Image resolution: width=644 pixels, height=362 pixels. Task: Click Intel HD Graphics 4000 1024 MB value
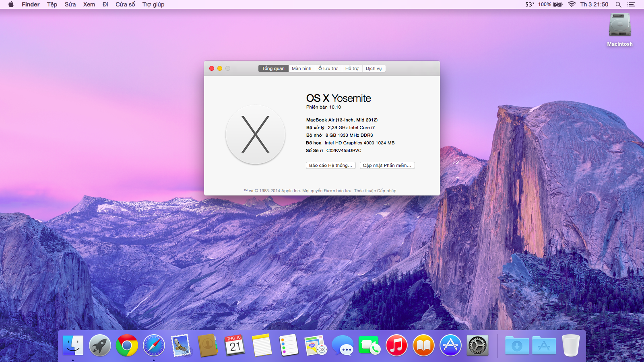coord(359,143)
